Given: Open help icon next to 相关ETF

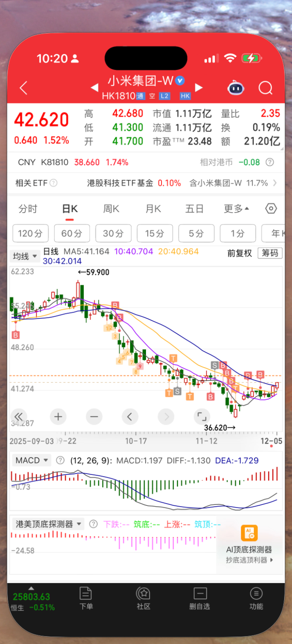Looking at the screenshot, I should click(53, 183).
